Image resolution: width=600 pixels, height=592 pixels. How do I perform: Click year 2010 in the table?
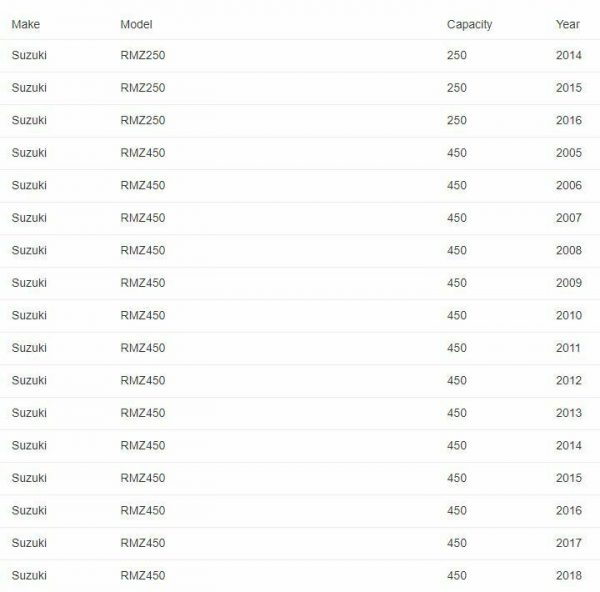[x=569, y=315]
